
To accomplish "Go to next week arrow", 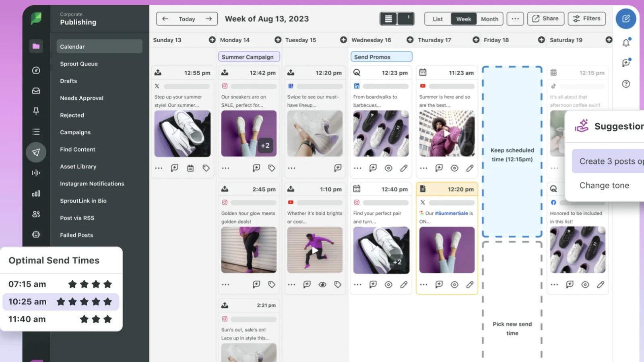I will (208, 19).
